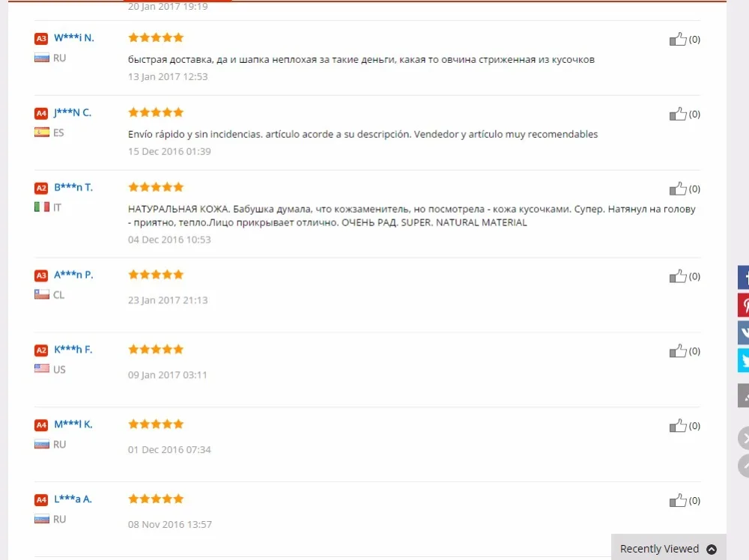Like the review by W***i N.
The image size is (749, 560).
pyautogui.click(x=677, y=39)
